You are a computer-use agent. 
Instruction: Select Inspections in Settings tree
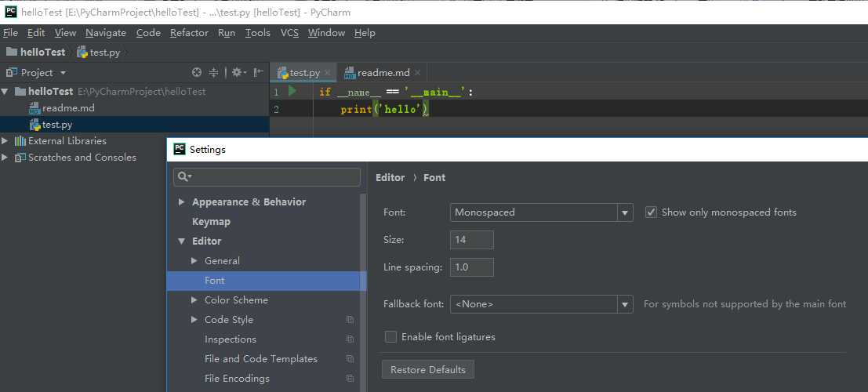pos(231,339)
